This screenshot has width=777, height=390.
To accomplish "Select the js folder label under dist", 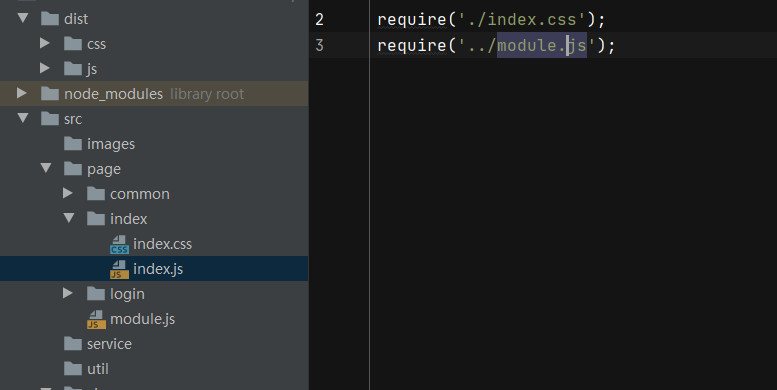I will tap(92, 69).
